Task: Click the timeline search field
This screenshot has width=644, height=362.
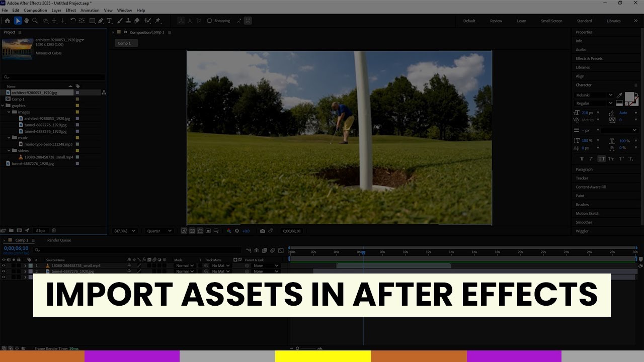Action: pos(138,250)
